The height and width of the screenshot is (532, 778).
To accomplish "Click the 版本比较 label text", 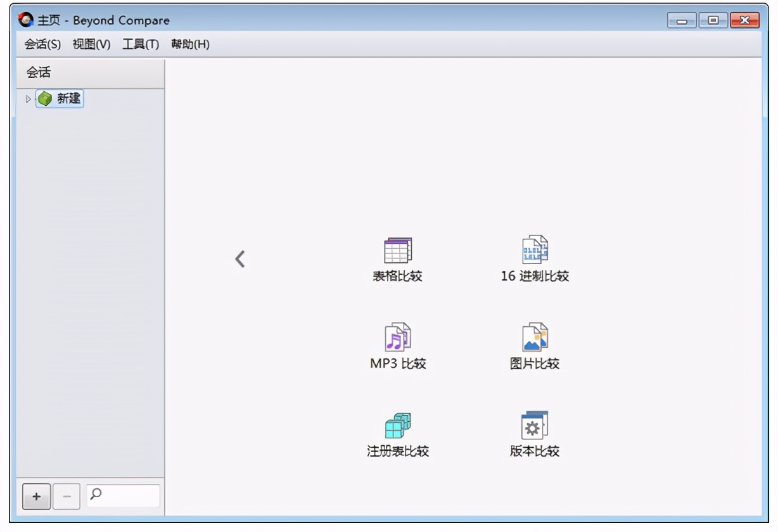I will coord(535,451).
